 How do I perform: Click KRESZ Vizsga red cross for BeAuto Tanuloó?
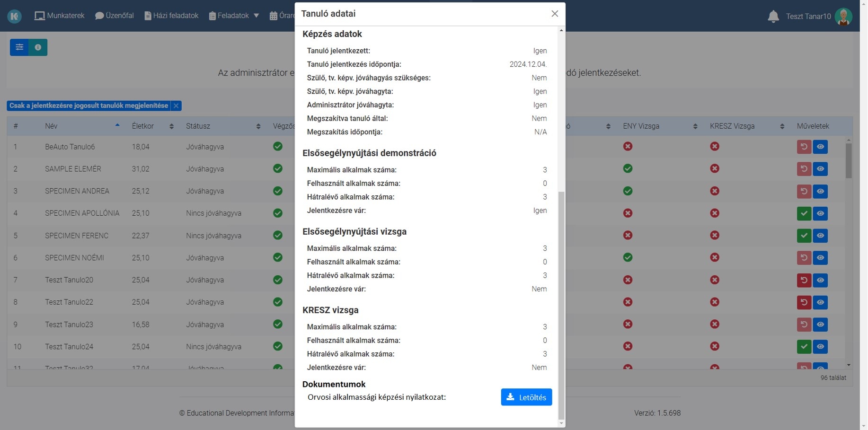pos(715,146)
